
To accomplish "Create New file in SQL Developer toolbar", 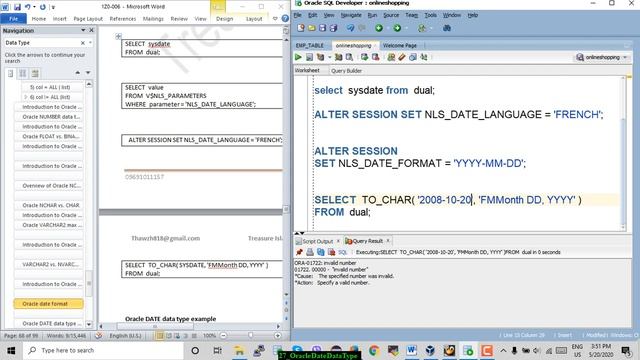I will click(301, 28).
